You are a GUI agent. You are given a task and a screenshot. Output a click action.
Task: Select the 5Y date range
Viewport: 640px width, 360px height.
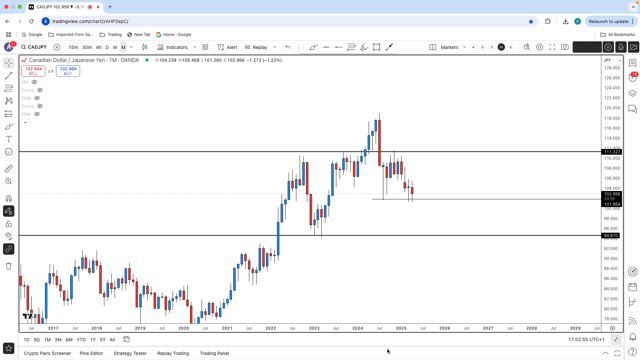pos(102,340)
